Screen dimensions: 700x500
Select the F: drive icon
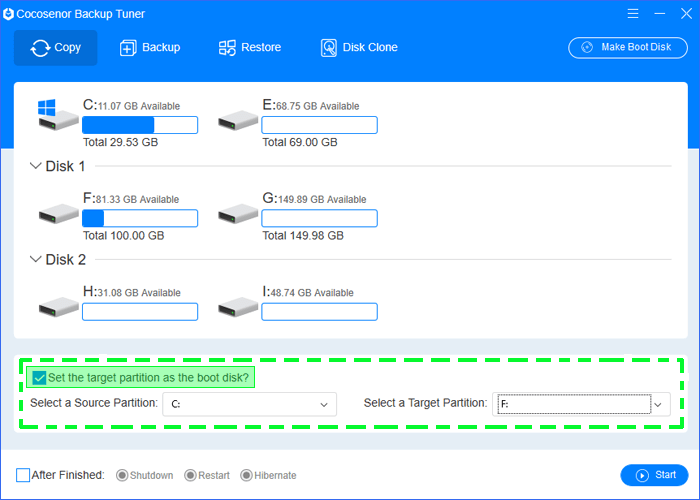tap(58, 214)
